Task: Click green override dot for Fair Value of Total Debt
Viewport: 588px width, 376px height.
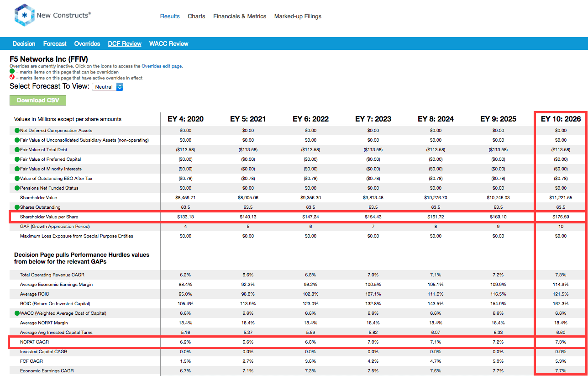Action: pos(17,150)
